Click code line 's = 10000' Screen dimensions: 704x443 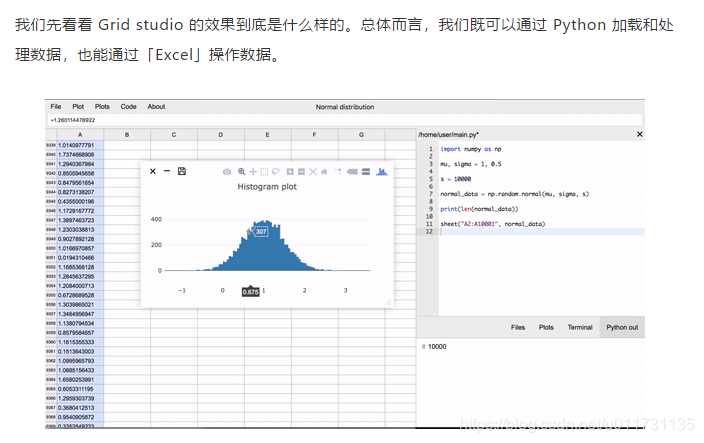click(x=455, y=179)
